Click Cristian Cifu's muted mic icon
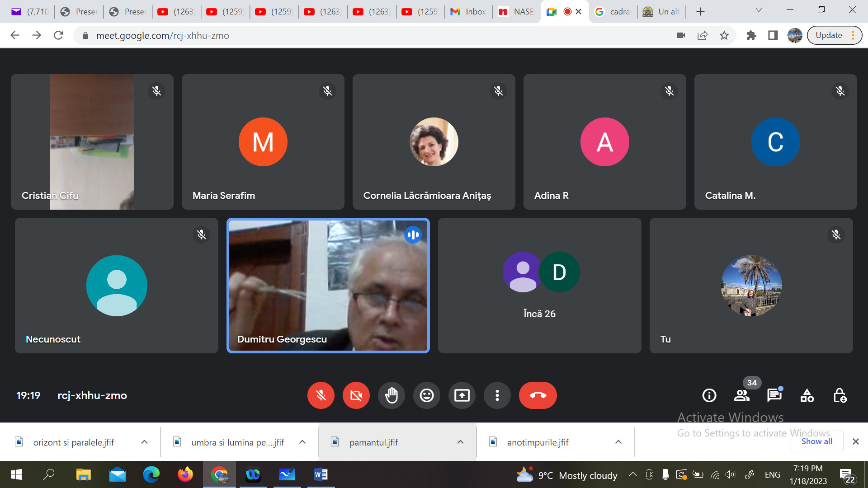868x488 pixels. [x=157, y=91]
